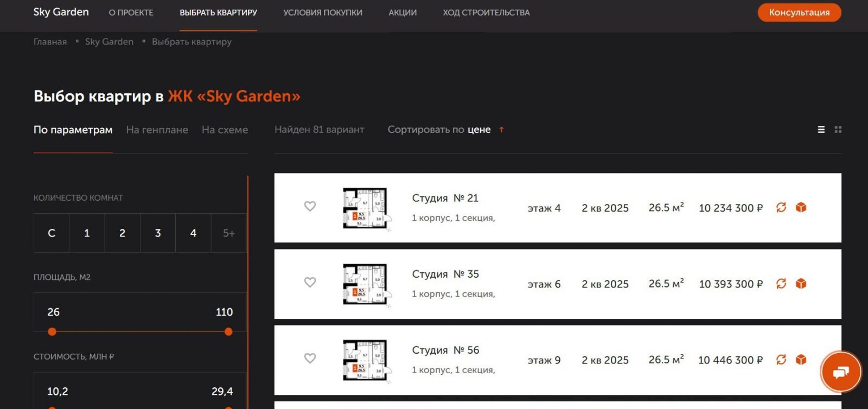Select На генплане tab

pyautogui.click(x=157, y=130)
